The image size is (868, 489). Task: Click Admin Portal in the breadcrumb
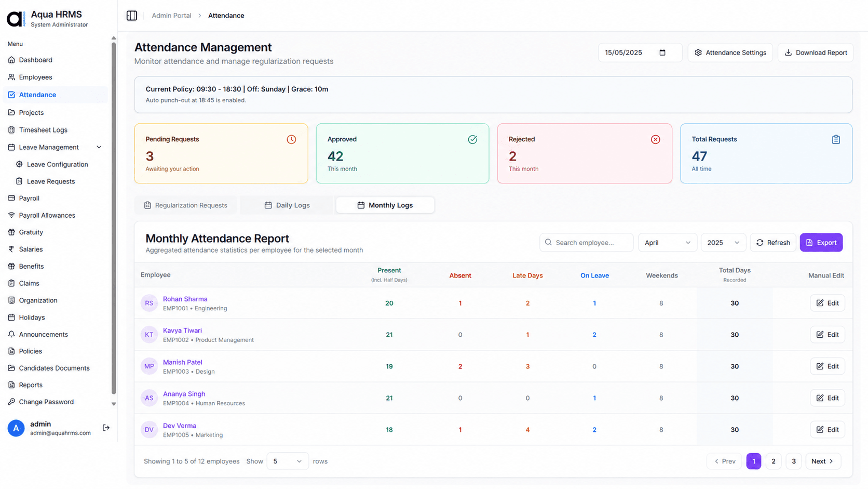coord(171,16)
